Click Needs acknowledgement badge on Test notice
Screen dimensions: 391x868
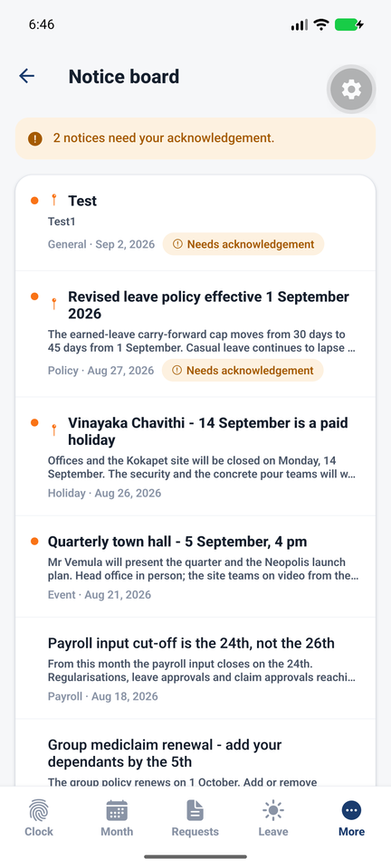pos(243,244)
